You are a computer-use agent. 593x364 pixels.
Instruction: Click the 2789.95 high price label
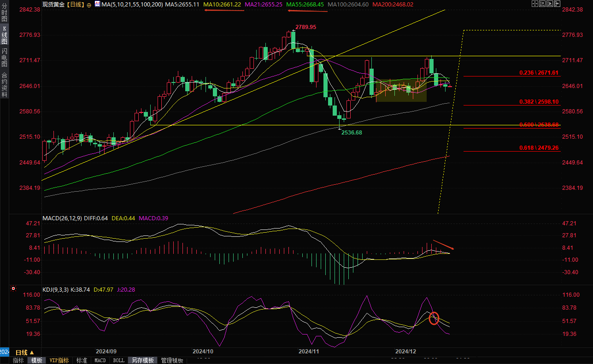(305, 27)
